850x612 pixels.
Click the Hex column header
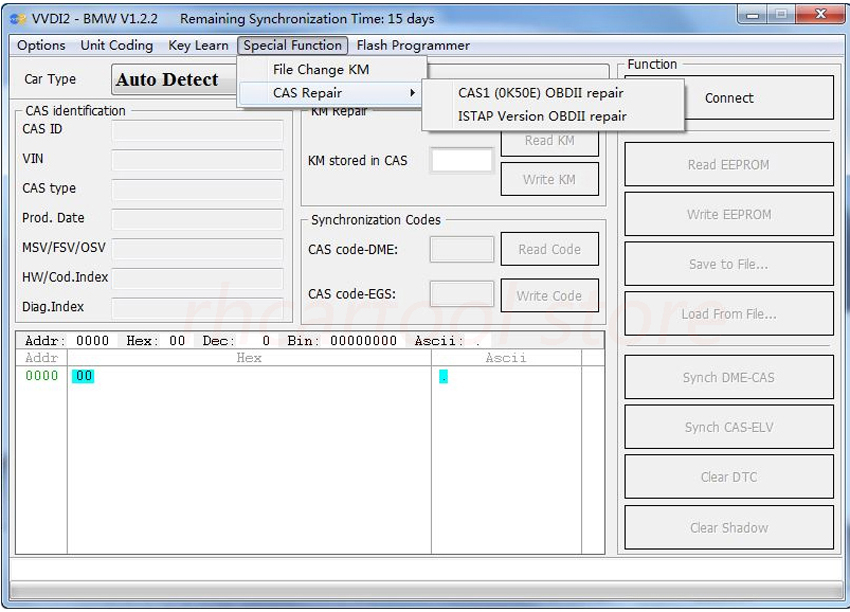249,358
